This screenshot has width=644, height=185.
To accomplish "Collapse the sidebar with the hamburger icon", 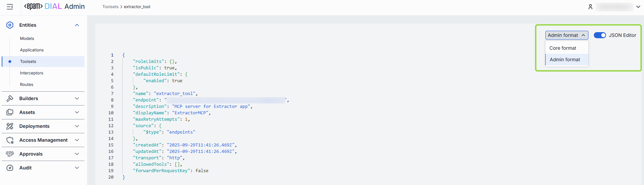I will (10, 7).
